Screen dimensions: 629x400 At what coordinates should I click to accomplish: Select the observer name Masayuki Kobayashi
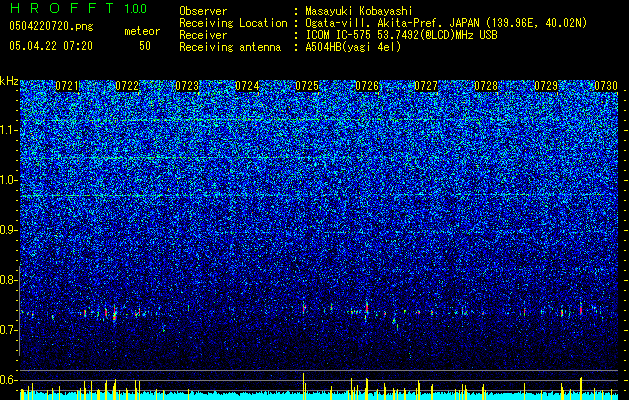tap(359, 11)
